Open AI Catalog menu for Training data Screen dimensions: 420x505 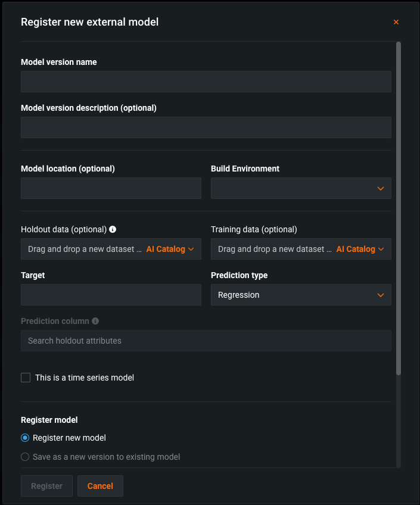click(x=360, y=250)
